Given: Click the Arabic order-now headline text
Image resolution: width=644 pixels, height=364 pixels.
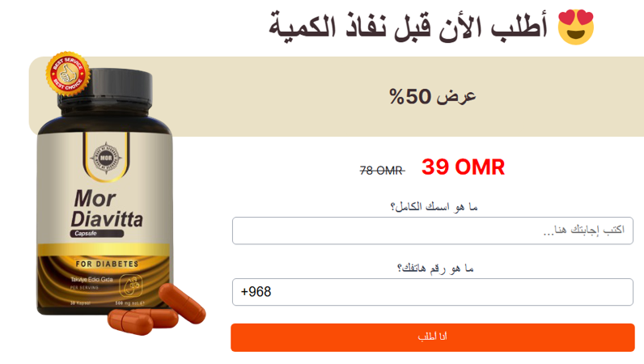Looking at the screenshot, I should coord(408,28).
